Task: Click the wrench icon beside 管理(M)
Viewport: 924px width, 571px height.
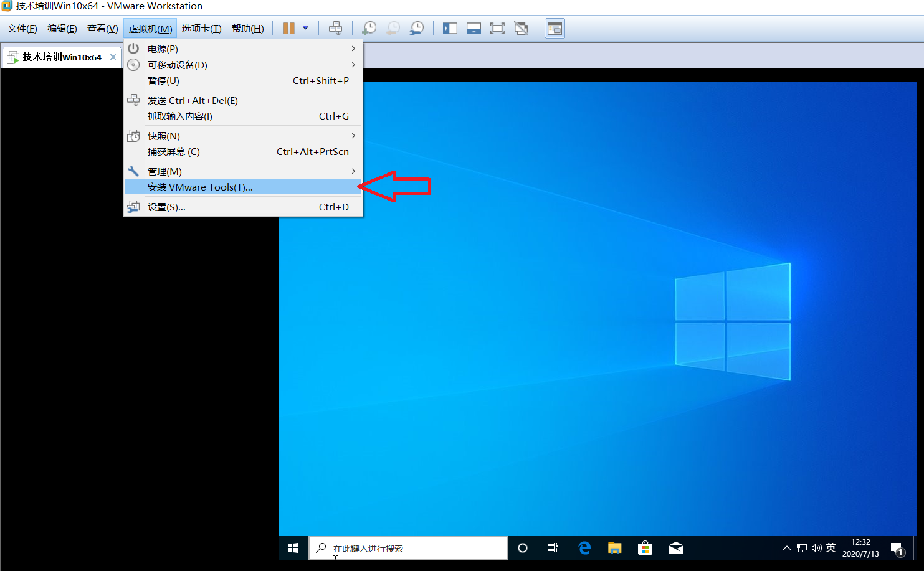Action: tap(133, 171)
